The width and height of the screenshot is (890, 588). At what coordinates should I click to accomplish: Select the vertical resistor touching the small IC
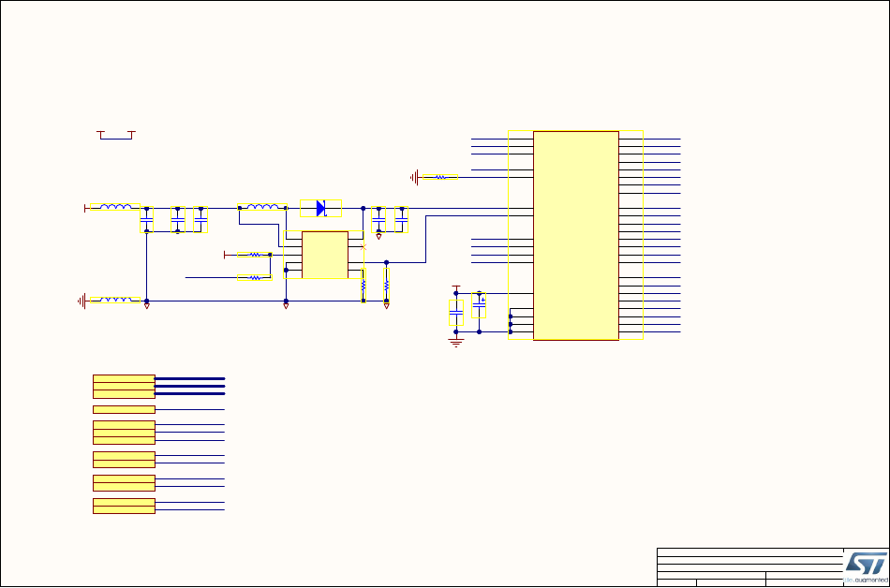tap(363, 286)
